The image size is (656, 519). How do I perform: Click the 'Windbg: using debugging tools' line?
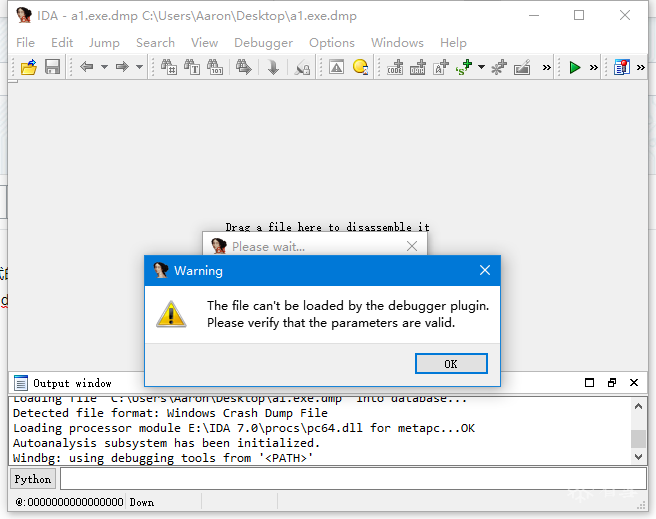pos(163,458)
